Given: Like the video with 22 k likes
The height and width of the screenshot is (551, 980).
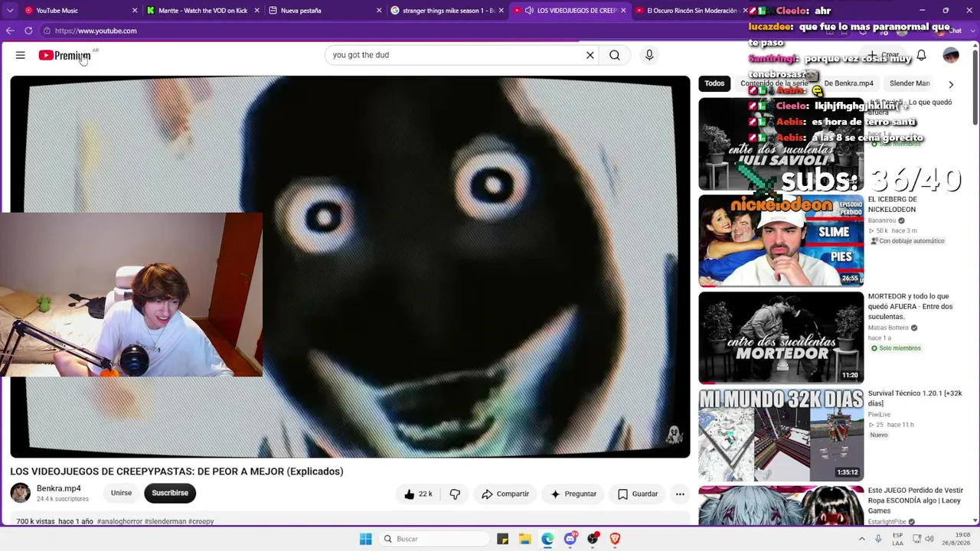Looking at the screenshot, I should click(x=419, y=494).
